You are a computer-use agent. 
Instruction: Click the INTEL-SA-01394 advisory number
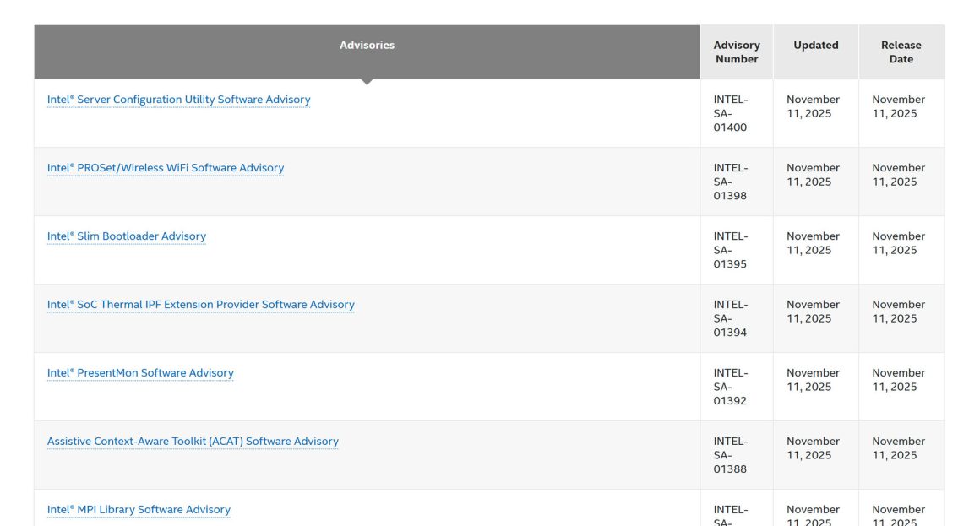[731, 319]
